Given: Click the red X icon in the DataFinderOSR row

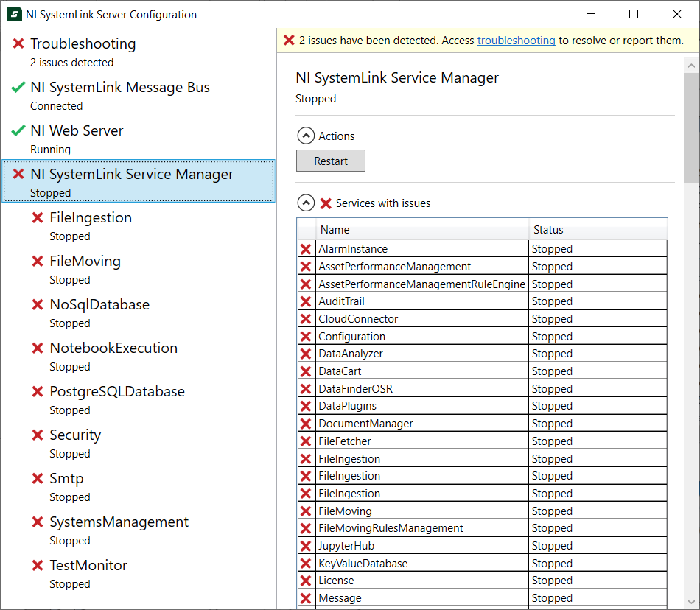Looking at the screenshot, I should (306, 389).
